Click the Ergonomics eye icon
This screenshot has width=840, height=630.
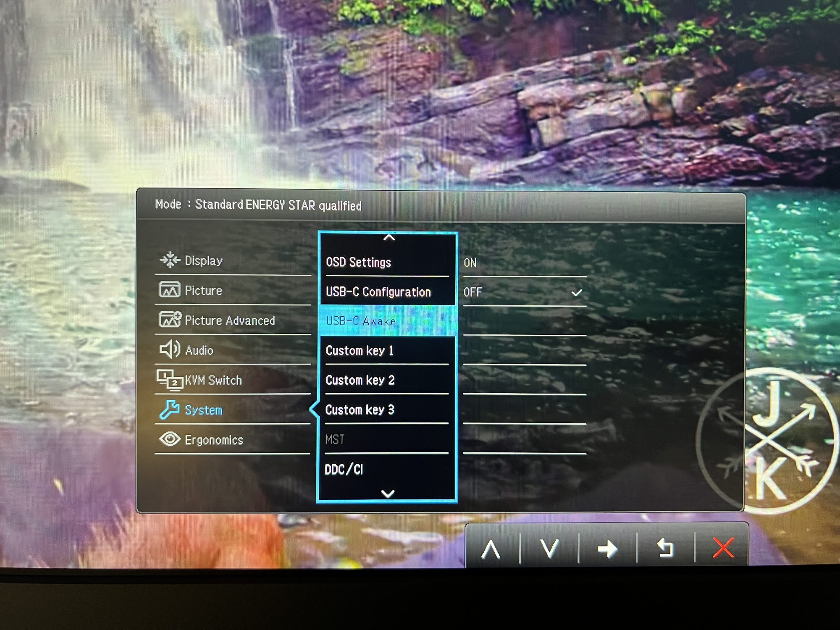point(170,439)
